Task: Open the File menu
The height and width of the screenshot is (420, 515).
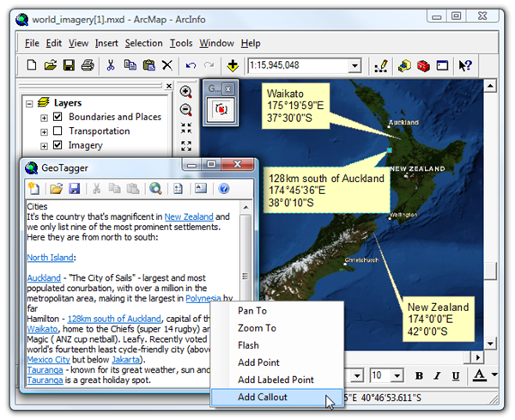Action: tap(32, 43)
